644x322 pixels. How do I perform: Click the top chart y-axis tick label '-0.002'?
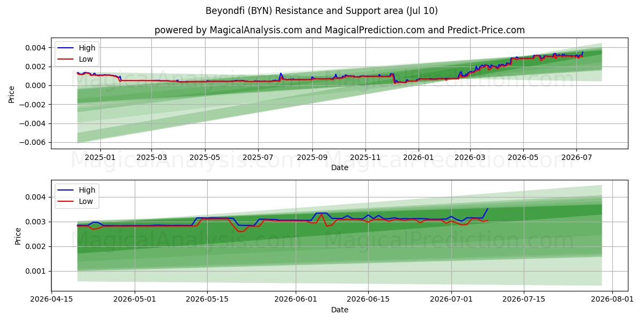coord(33,105)
